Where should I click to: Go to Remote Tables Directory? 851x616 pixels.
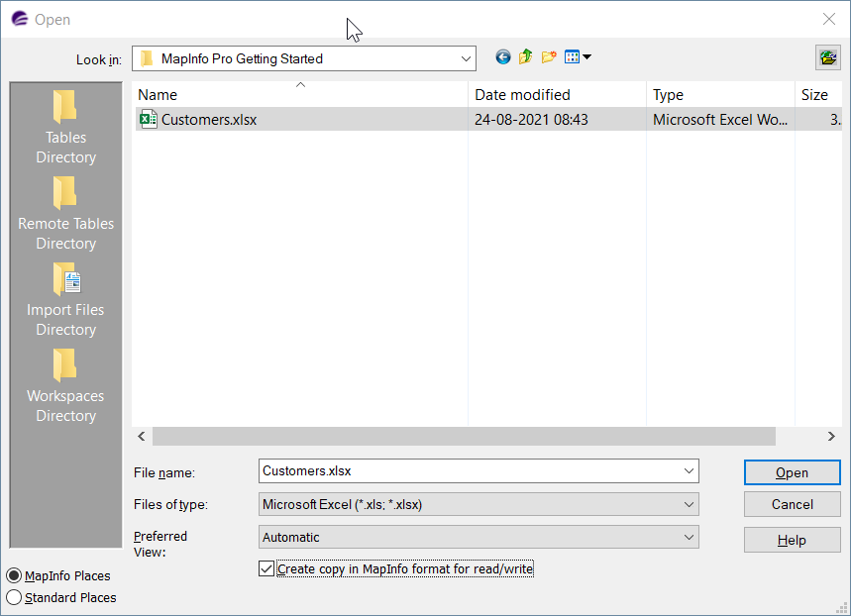(x=65, y=213)
